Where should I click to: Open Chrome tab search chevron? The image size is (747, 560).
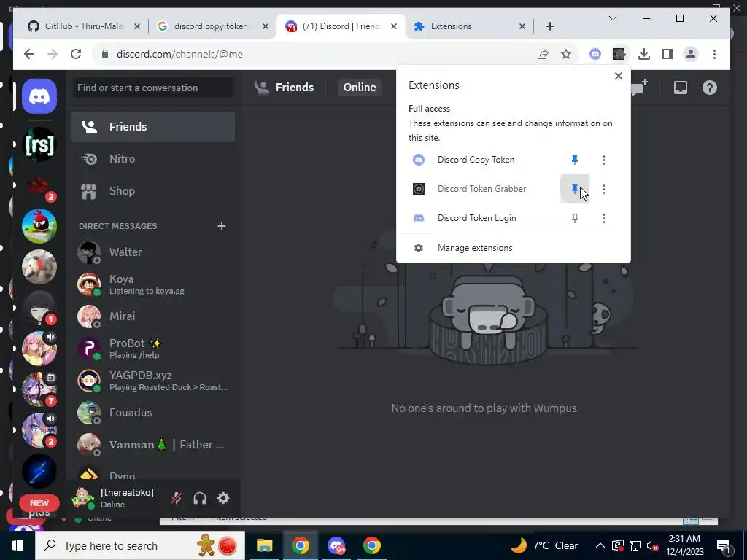click(x=613, y=18)
